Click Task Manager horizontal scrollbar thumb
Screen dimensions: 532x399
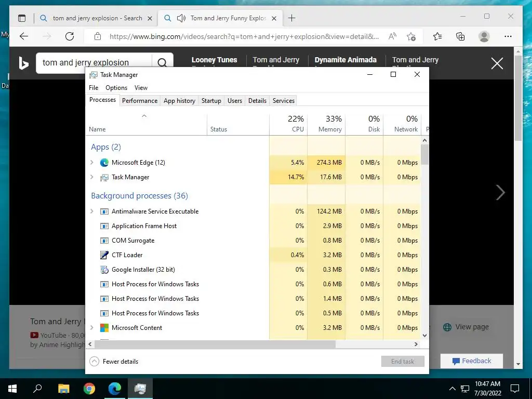click(215, 344)
